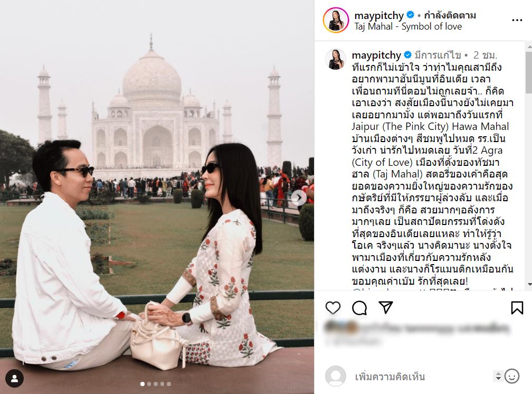Advance to next photo with carousel arrow

point(299,198)
